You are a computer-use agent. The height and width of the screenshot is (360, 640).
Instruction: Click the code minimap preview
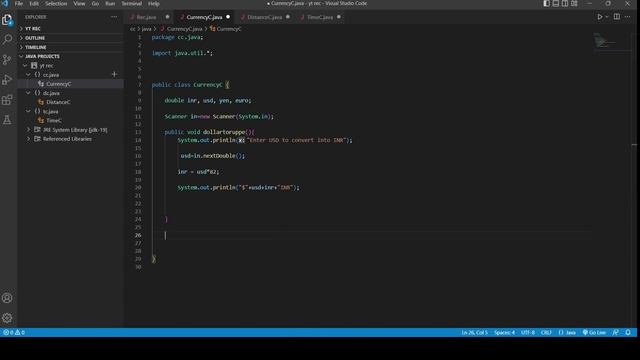click(x=604, y=41)
